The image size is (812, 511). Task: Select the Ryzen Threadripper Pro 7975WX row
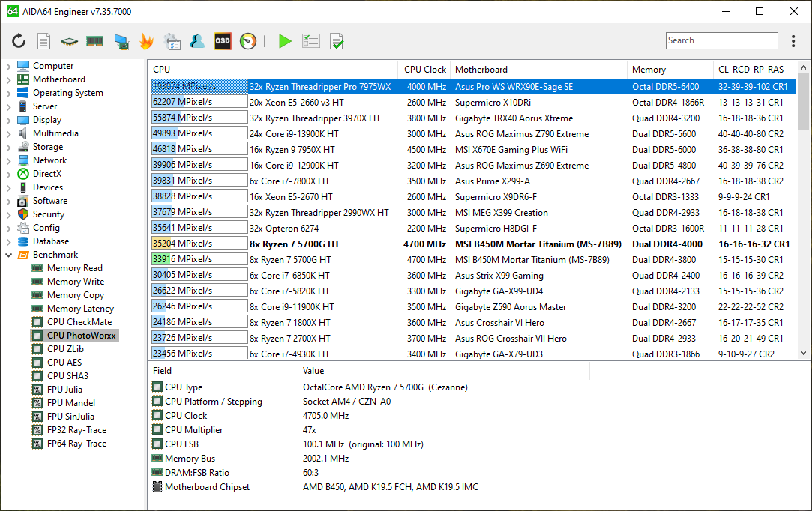point(473,86)
